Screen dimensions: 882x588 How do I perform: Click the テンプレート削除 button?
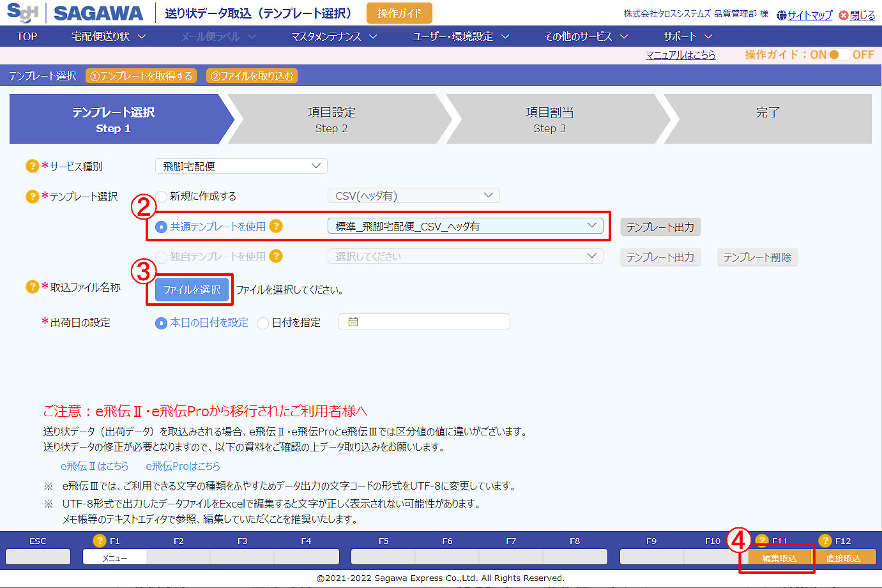[x=757, y=257]
